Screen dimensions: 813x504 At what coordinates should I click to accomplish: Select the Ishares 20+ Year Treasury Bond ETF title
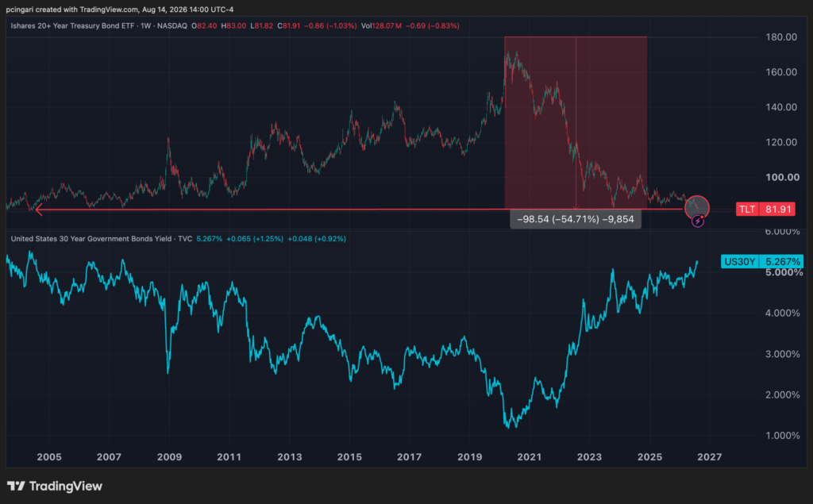pyautogui.click(x=72, y=25)
